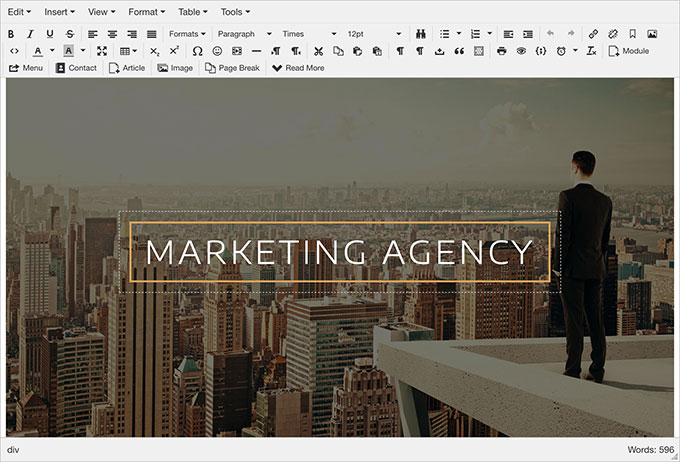Justify the text
The image size is (680, 462).
click(x=151, y=34)
